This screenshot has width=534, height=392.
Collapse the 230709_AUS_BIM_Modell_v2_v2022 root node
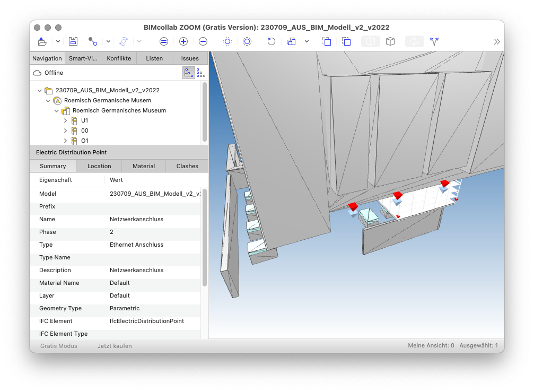point(40,91)
